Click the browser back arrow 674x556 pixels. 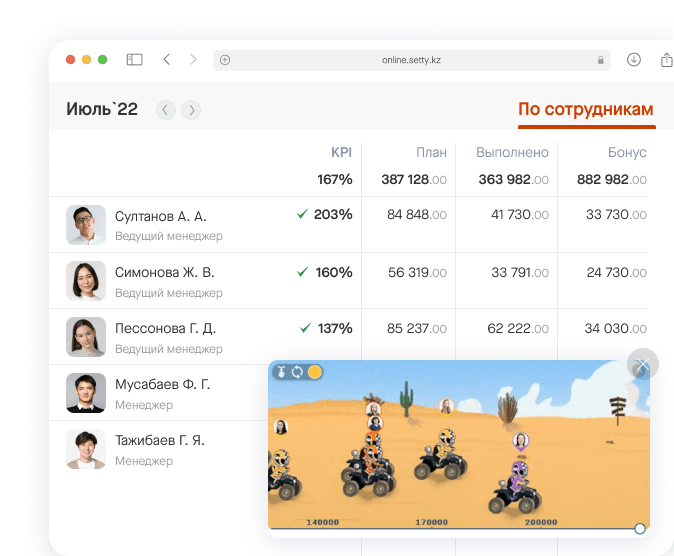pyautogui.click(x=166, y=60)
